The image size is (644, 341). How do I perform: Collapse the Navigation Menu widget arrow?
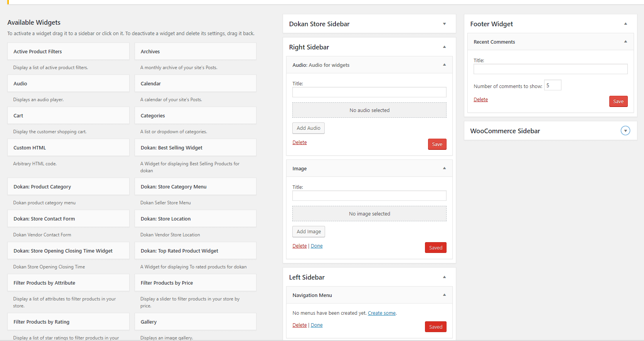click(444, 295)
